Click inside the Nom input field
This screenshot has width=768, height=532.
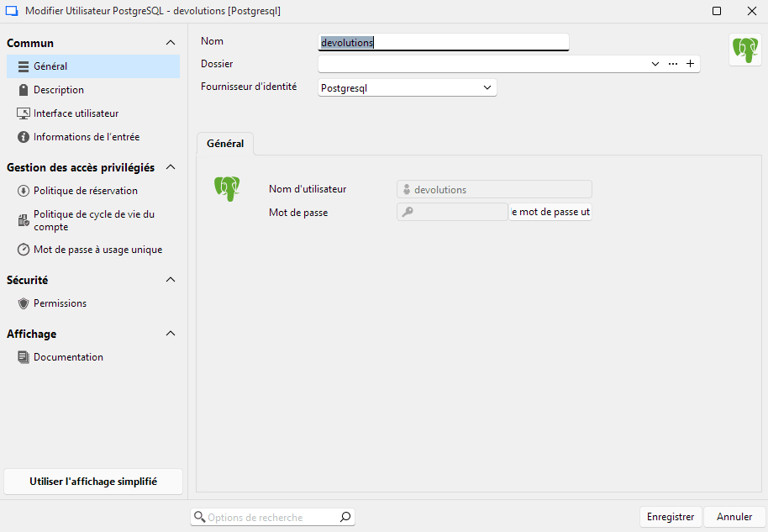point(443,41)
